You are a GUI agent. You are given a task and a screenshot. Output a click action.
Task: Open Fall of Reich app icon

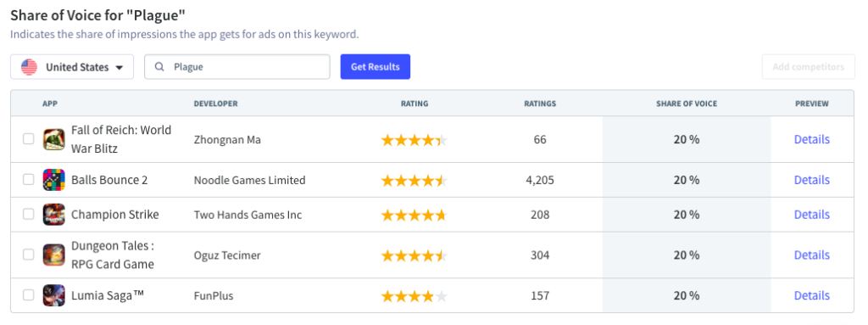[53, 139]
